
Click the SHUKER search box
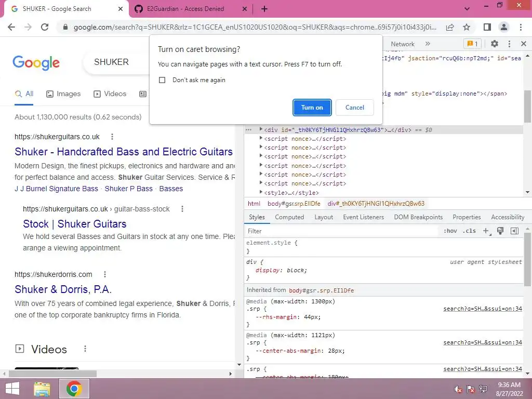[x=116, y=62]
